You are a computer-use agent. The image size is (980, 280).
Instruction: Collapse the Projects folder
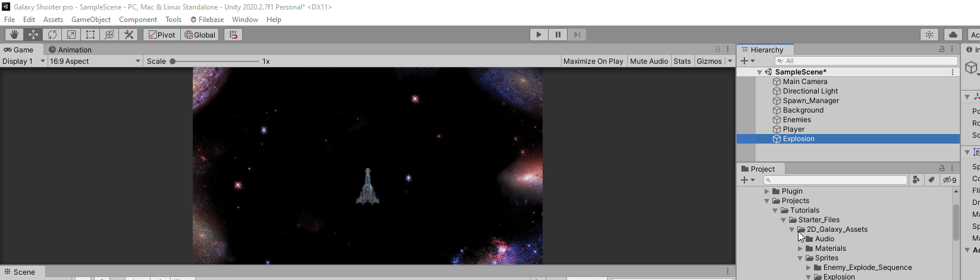767,201
